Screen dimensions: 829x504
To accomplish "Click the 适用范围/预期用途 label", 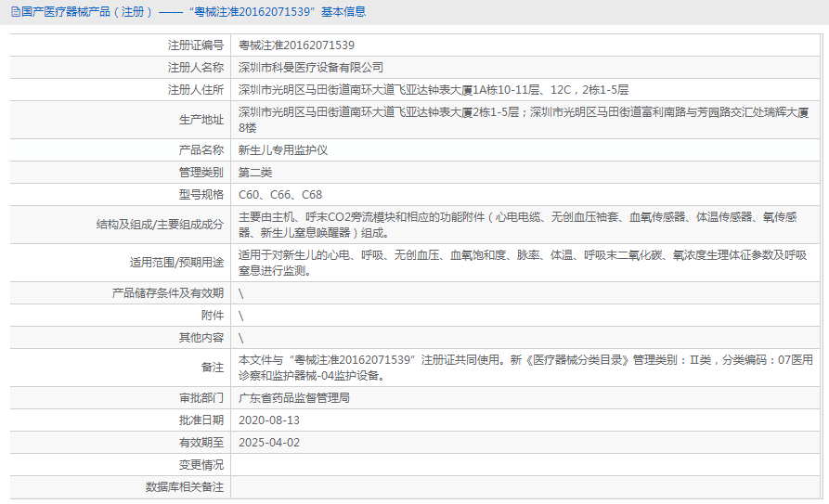I will (176, 263).
